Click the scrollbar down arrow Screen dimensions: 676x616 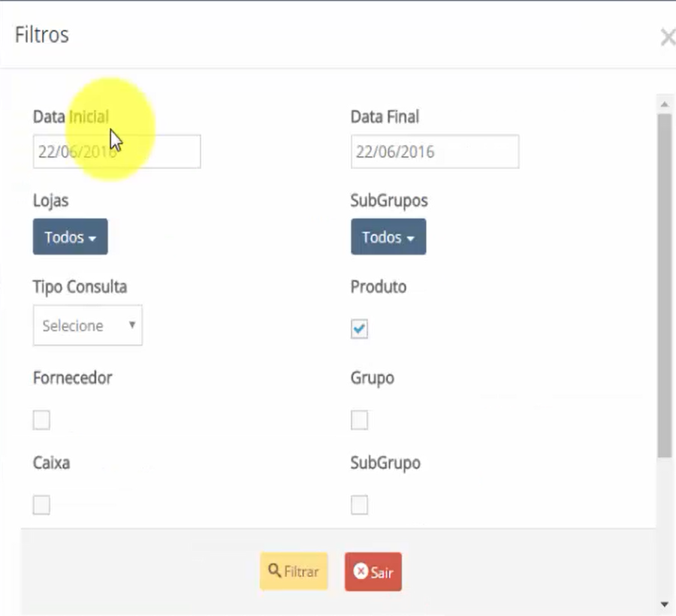pyautogui.click(x=665, y=605)
